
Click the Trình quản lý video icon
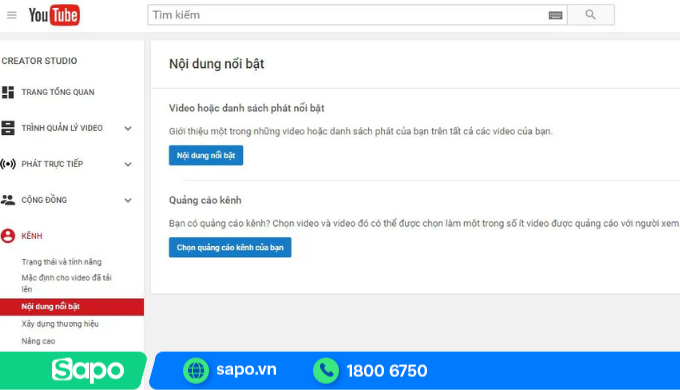tap(8, 128)
